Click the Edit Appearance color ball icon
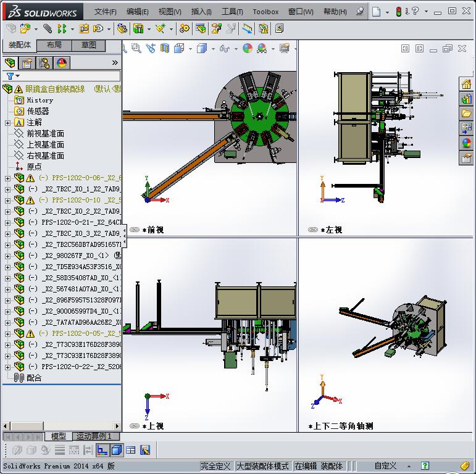Image resolution: width=476 pixels, height=474 pixels. tap(248, 49)
